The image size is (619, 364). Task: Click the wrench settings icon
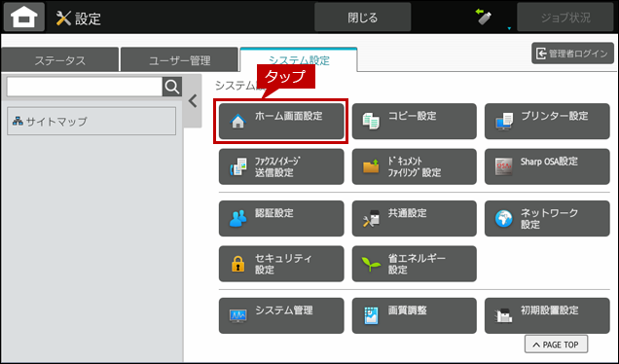click(x=63, y=18)
